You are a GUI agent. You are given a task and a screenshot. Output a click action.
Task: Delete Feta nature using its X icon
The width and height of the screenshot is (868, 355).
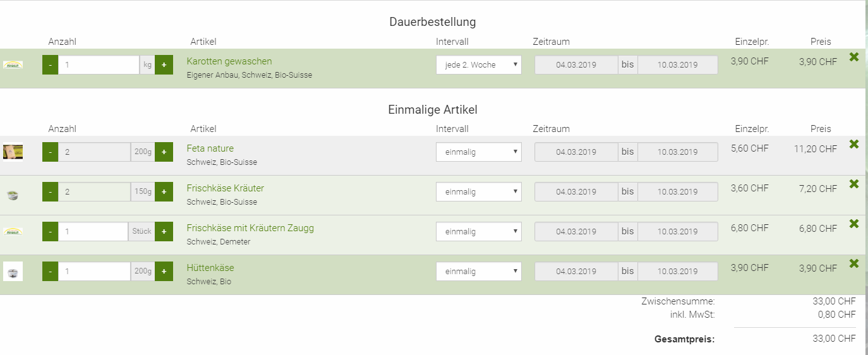[854, 144]
